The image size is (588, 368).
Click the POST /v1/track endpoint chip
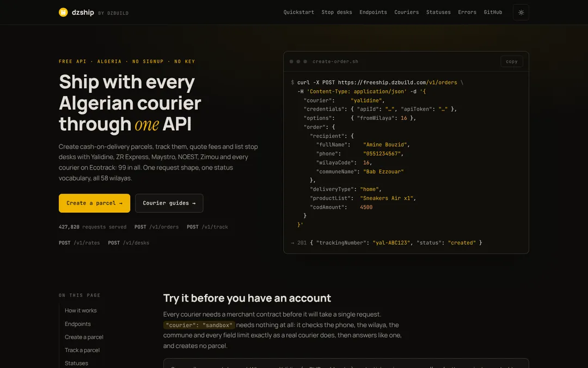(x=207, y=227)
